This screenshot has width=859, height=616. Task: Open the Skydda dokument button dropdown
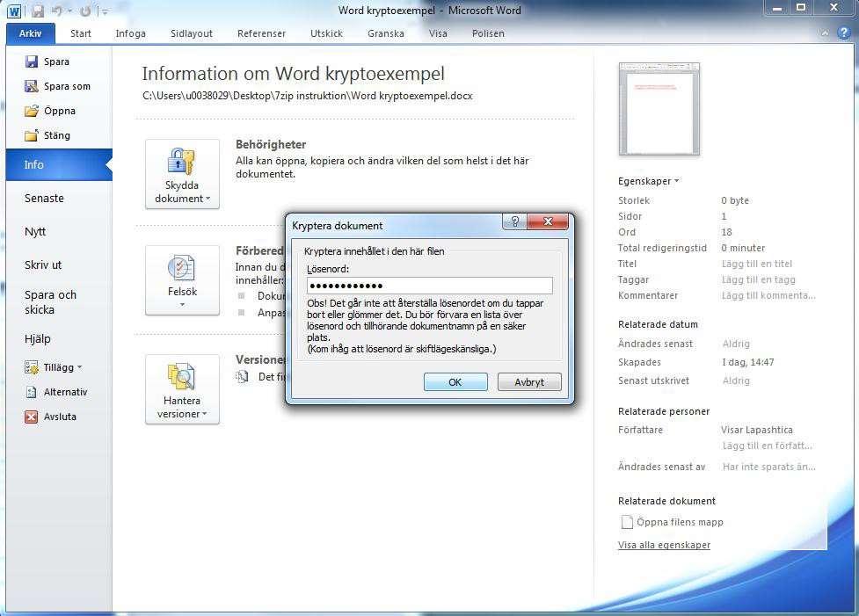pyautogui.click(x=182, y=174)
